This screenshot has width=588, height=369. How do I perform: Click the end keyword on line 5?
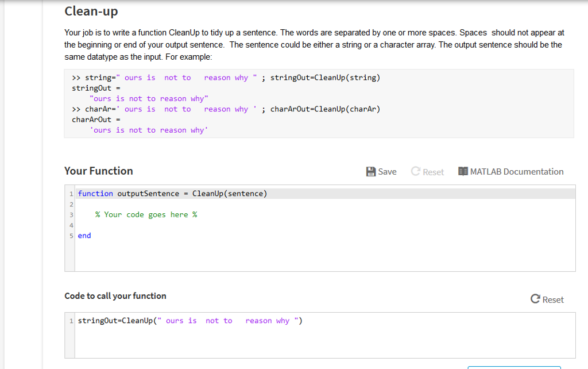pyautogui.click(x=84, y=235)
